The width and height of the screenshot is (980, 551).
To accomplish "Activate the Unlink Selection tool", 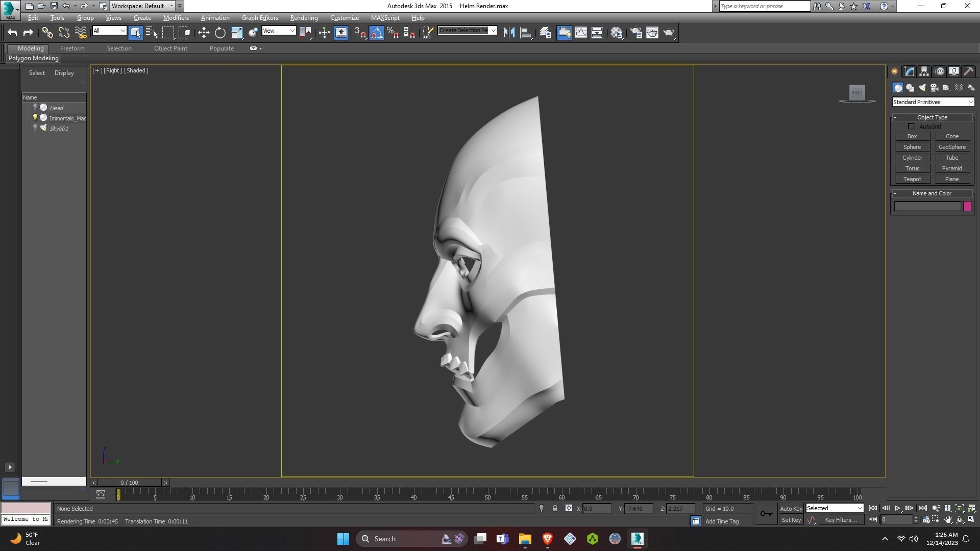I will point(64,33).
